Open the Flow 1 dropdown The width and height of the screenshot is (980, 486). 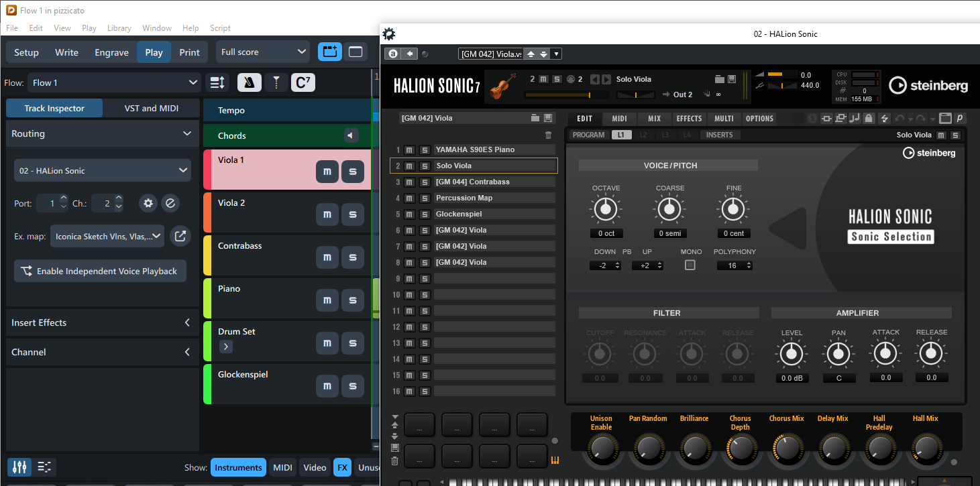pyautogui.click(x=114, y=82)
